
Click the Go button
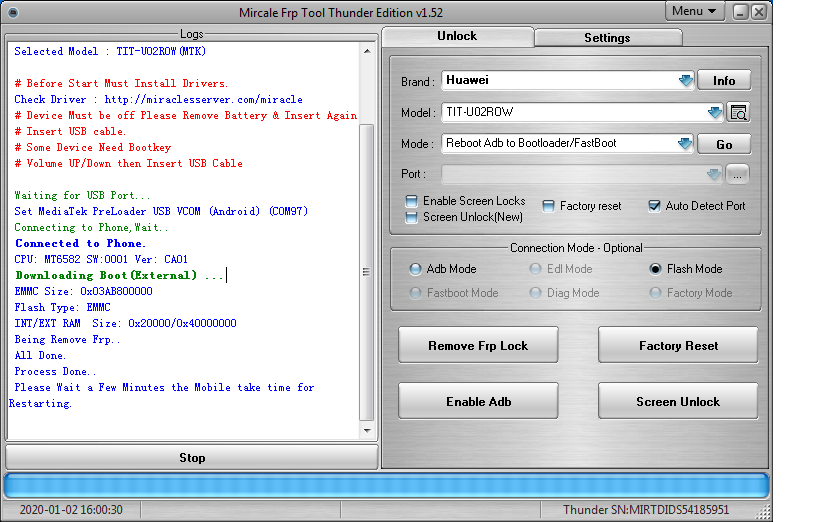pos(724,145)
